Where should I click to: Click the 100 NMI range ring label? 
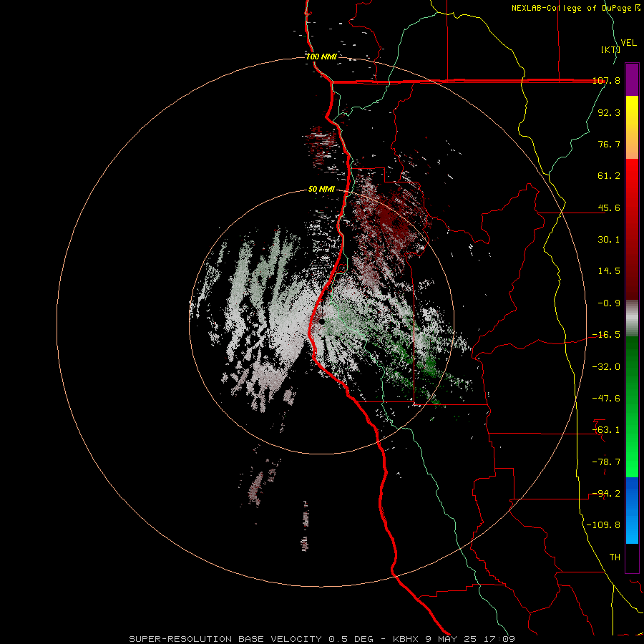(321, 57)
